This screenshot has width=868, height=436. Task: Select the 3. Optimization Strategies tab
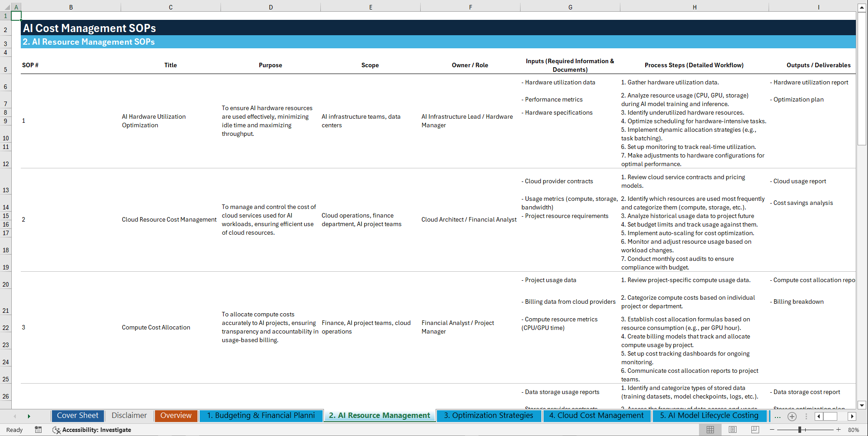coord(488,415)
